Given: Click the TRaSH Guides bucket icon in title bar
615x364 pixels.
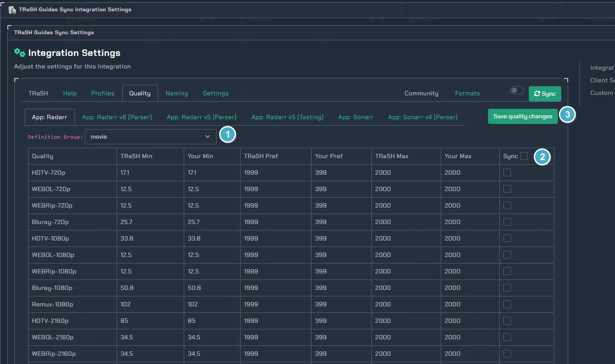Looking at the screenshot, I should pyautogui.click(x=12, y=10).
